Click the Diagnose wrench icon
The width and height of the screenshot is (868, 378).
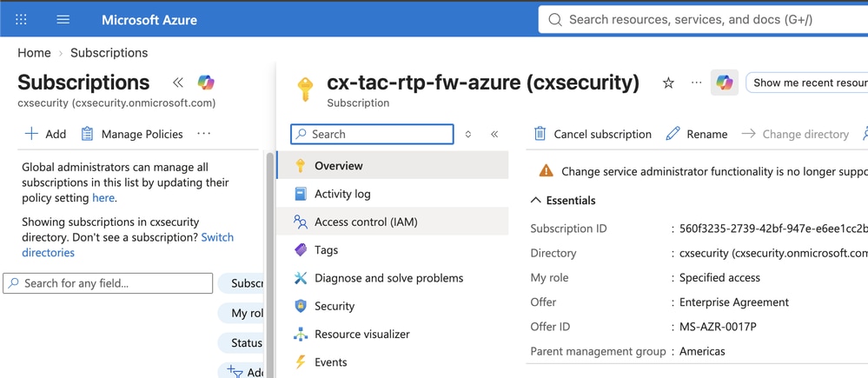coord(300,278)
